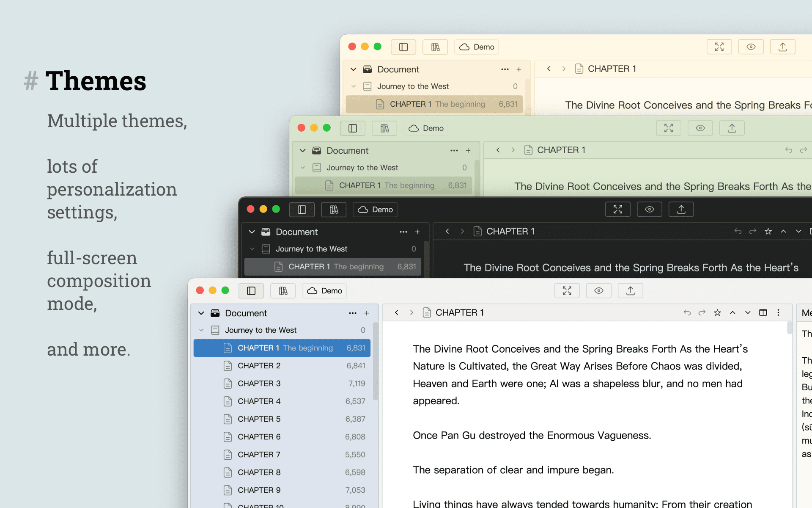This screenshot has height=508, width=812.
Task: Open CHAPTER 8 document in the sidebar
Action: click(x=282, y=472)
